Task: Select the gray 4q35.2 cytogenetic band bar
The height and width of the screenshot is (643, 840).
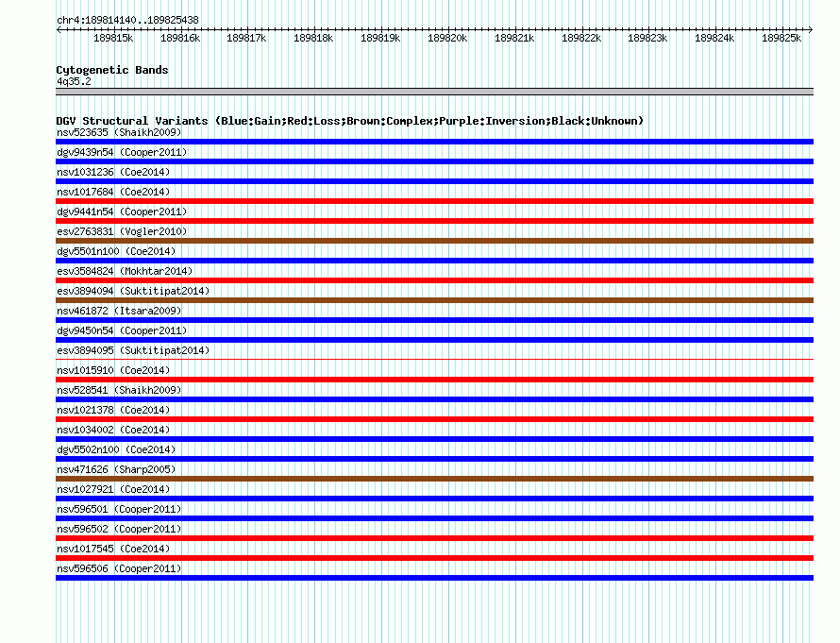Action: 434,92
